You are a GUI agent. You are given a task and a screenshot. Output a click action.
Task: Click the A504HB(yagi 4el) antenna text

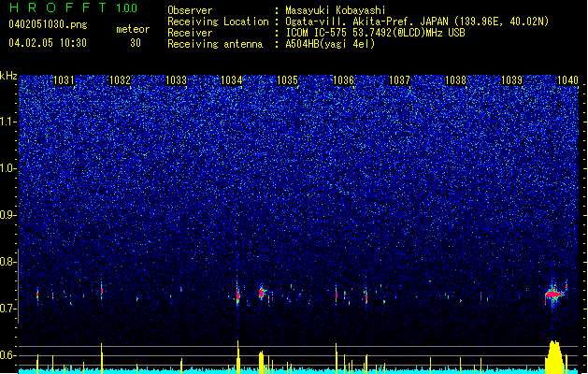pyautogui.click(x=330, y=44)
